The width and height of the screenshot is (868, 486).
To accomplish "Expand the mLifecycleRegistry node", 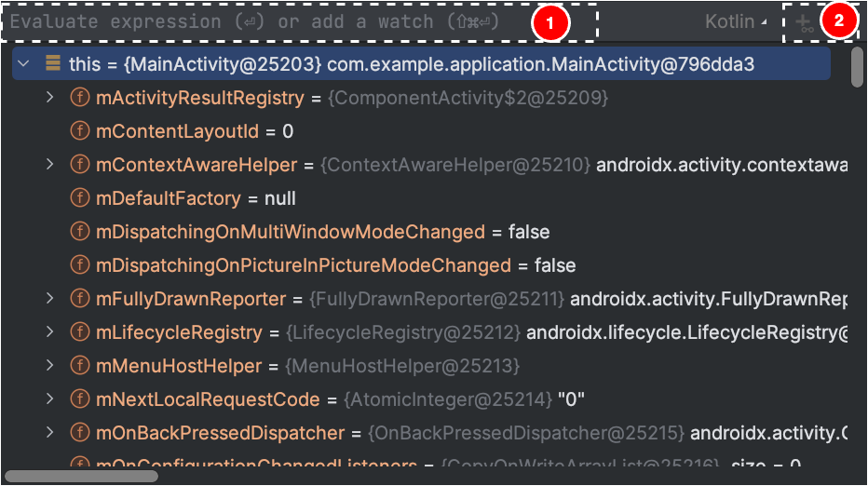I will point(50,332).
